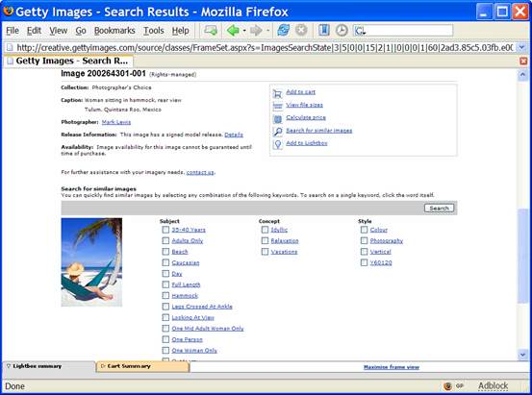Click the Add to cart shopping-cart icon
This screenshot has width=532, height=395.
click(277, 93)
